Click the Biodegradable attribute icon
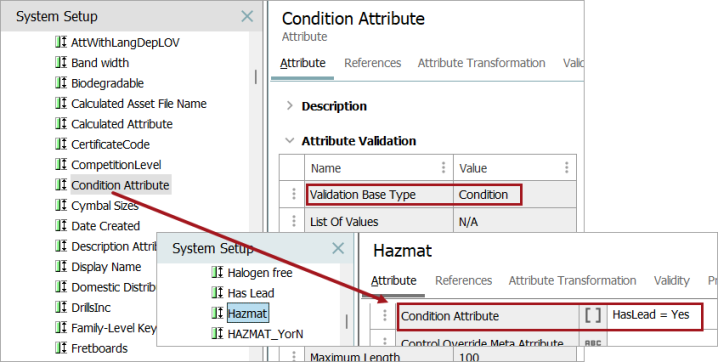718x362 pixels. coord(61,83)
